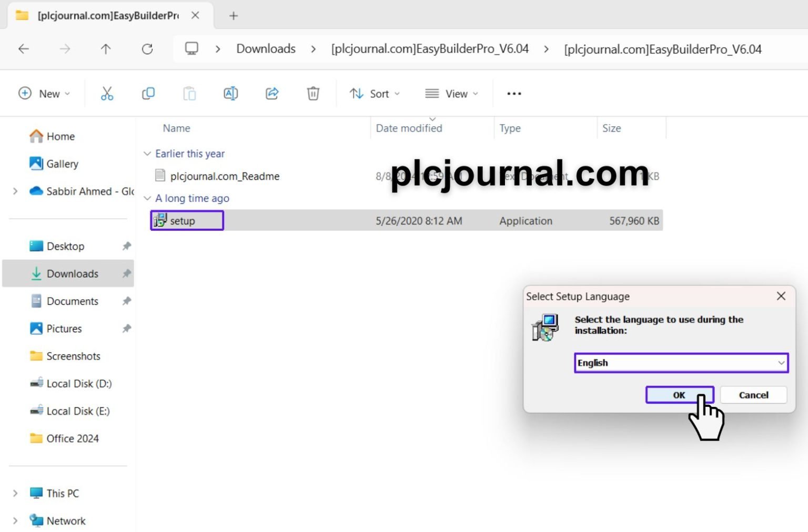Select the Copy icon in the toolbar
Viewport: 808px width, 532px height.
tap(148, 94)
